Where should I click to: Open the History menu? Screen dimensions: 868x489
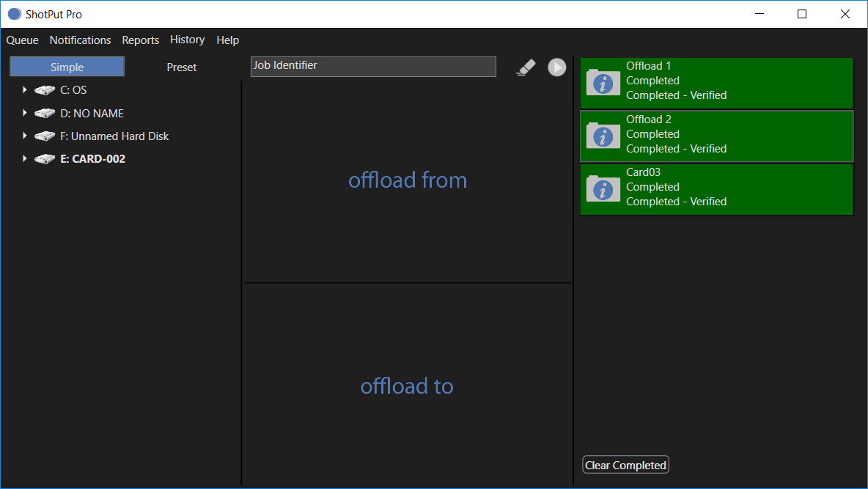[187, 40]
